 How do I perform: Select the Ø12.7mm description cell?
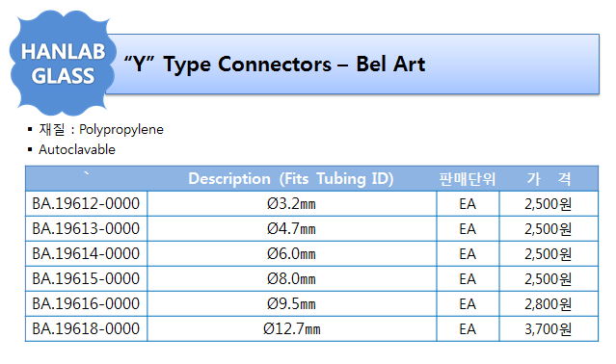pyautogui.click(x=291, y=328)
